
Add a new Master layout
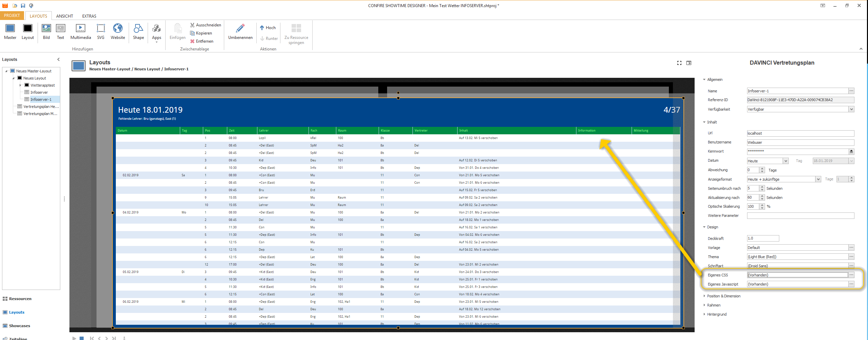point(10,32)
